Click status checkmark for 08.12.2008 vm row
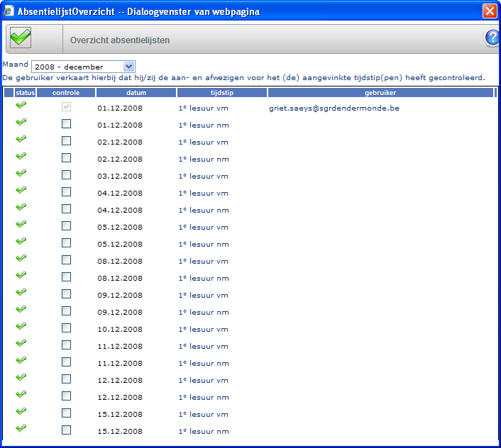 (21, 258)
